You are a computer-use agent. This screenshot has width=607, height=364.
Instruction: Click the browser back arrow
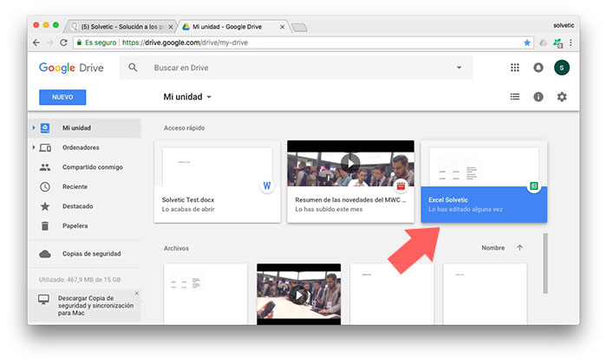click(36, 42)
